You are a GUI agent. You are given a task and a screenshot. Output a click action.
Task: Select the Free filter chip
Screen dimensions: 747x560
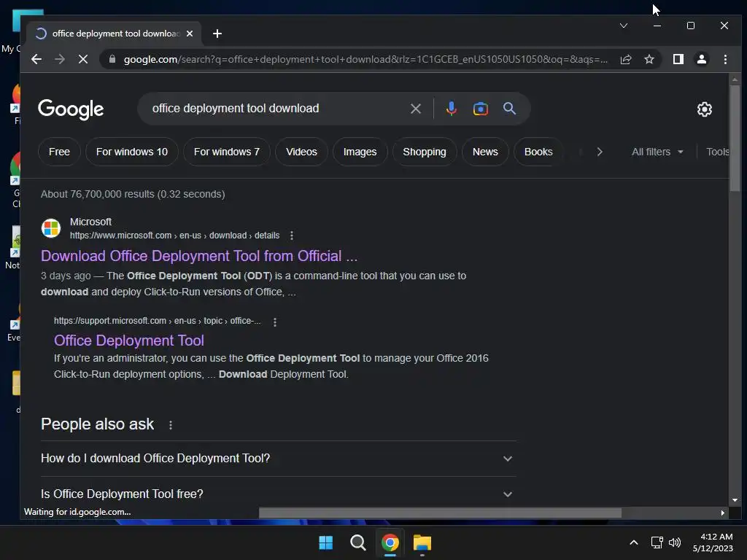59,152
